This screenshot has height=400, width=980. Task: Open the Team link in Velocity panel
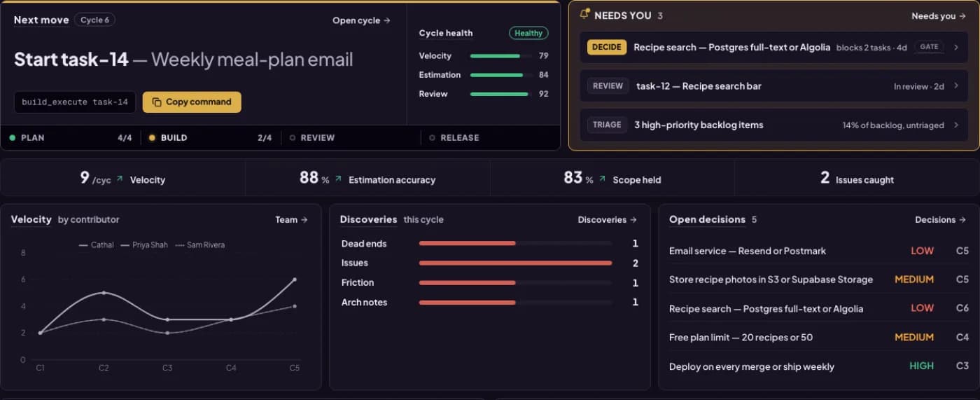coord(291,220)
